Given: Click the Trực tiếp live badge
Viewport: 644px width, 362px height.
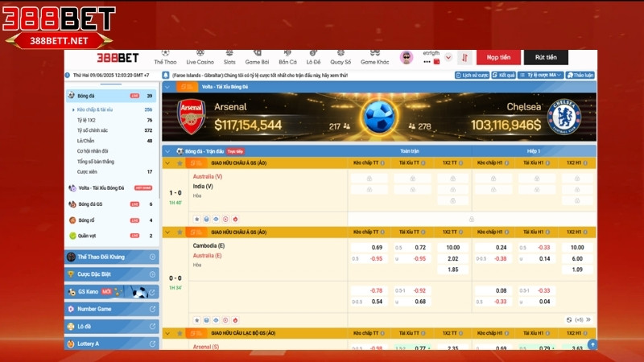Looking at the screenshot, I should 235,151.
